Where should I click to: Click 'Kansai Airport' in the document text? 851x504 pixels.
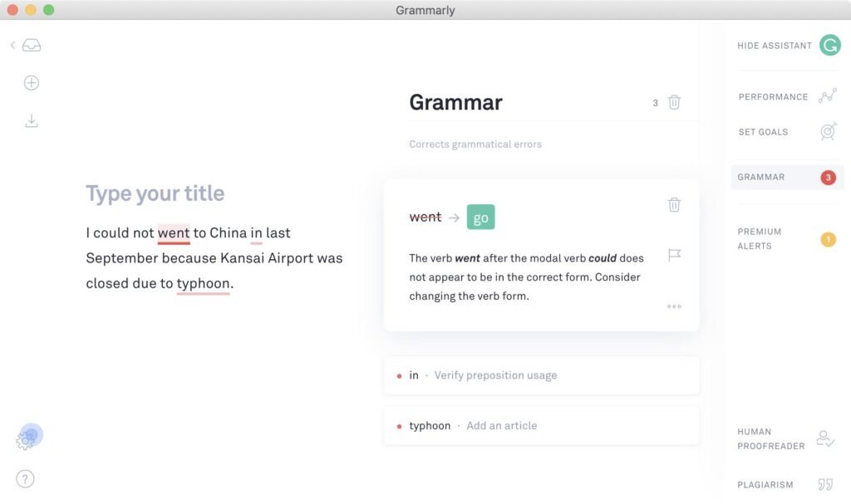click(x=267, y=258)
